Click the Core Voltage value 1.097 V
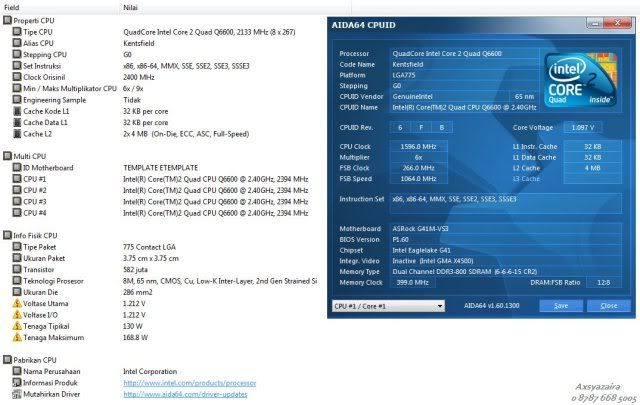This screenshot has width=640, height=405. point(583,127)
